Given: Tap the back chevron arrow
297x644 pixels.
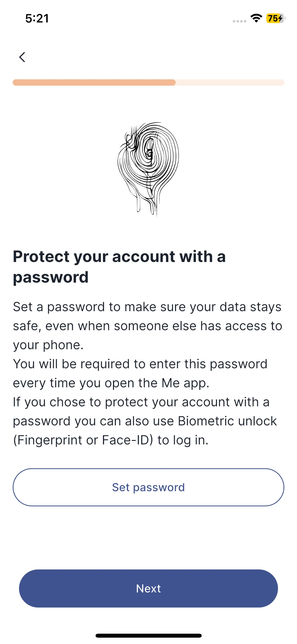Looking at the screenshot, I should coord(22,57).
